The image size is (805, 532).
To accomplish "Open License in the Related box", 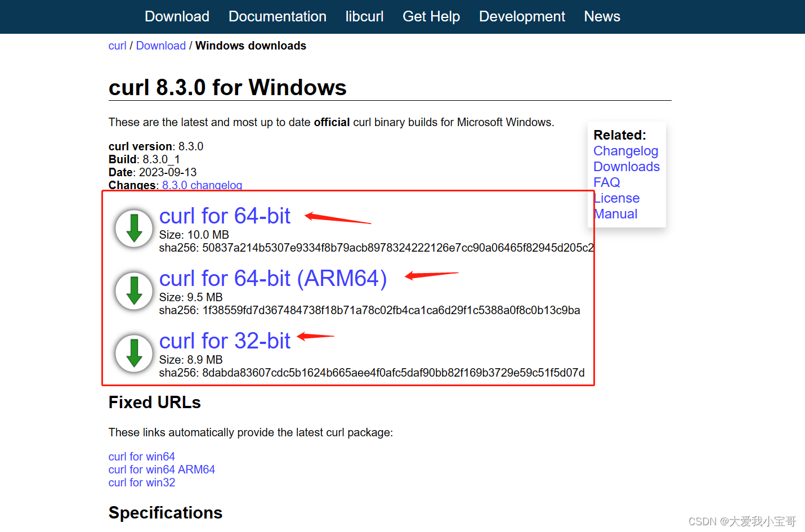I will pos(616,198).
